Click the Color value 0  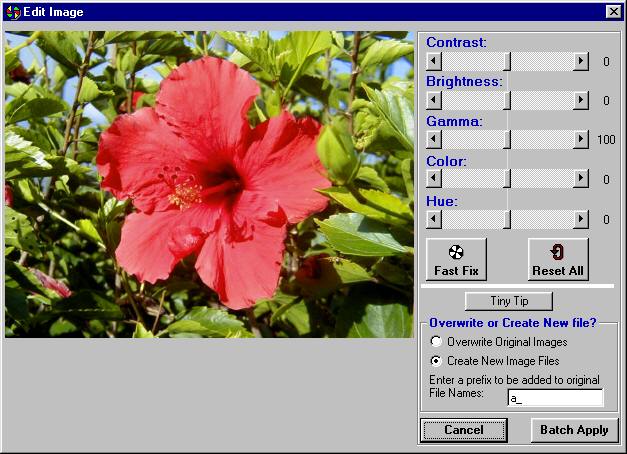[x=607, y=180]
